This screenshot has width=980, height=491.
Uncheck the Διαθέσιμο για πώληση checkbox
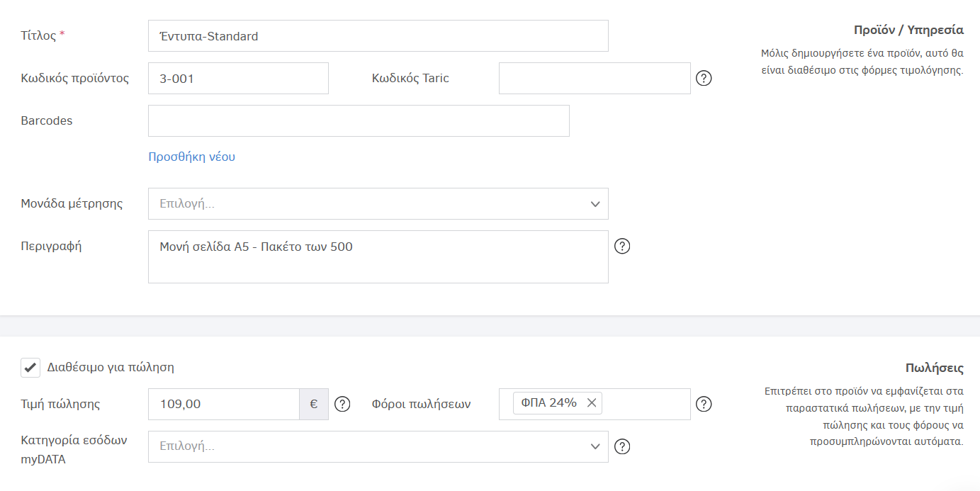tap(30, 368)
